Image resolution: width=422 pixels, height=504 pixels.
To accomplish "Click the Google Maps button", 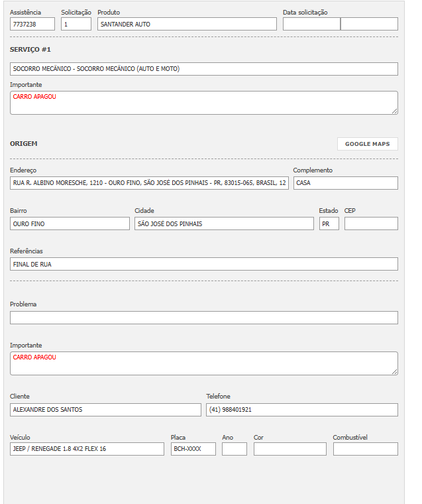I will [367, 144].
